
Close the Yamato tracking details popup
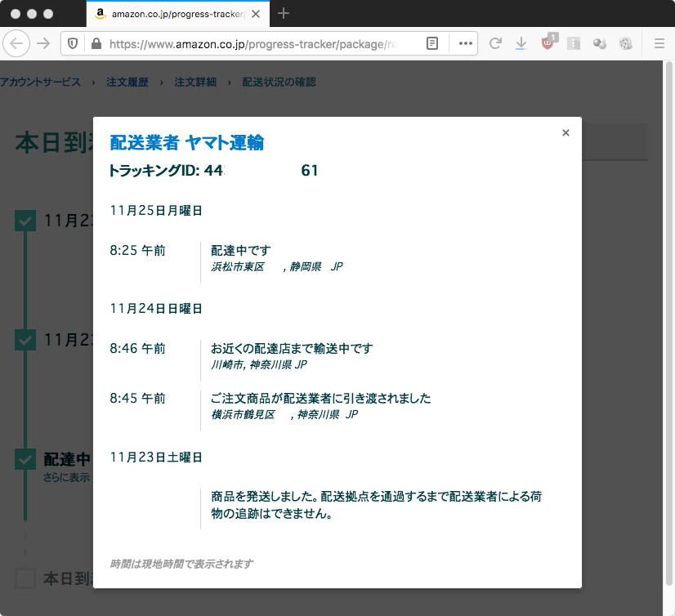click(x=565, y=133)
